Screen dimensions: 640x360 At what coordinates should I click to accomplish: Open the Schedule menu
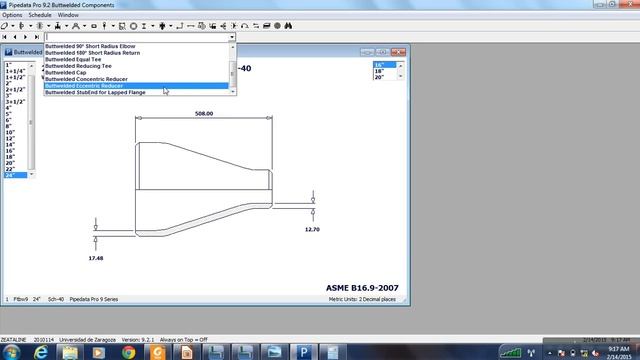40,15
